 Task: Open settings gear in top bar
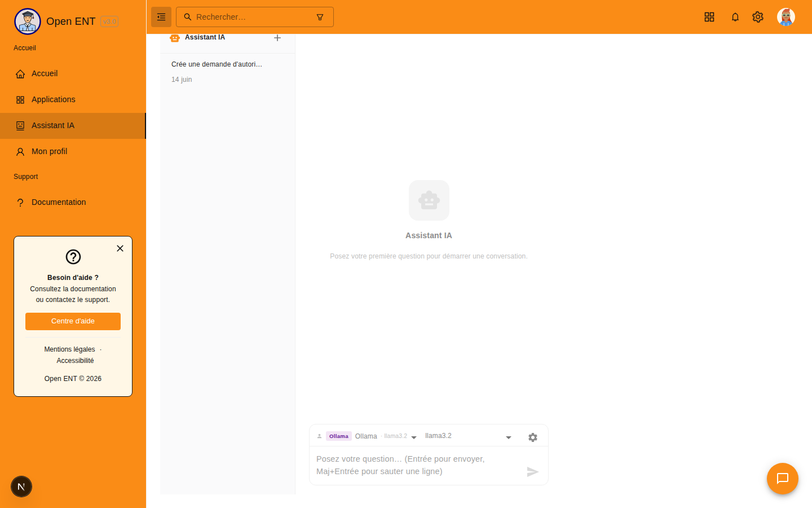tap(758, 17)
